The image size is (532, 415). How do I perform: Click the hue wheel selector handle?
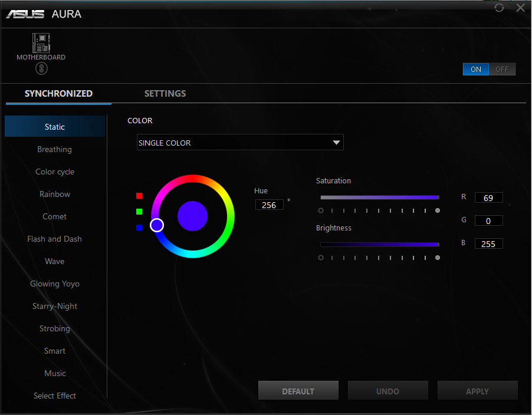click(x=157, y=225)
